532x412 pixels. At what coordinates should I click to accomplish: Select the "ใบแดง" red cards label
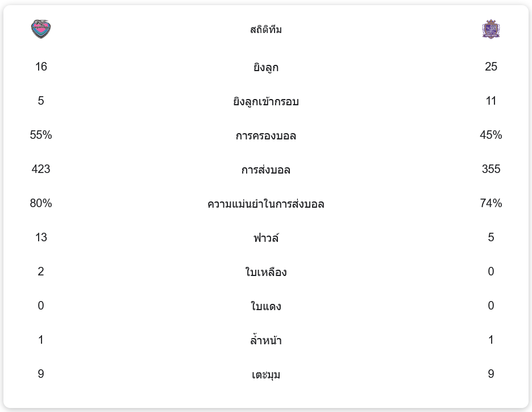pyautogui.click(x=266, y=307)
